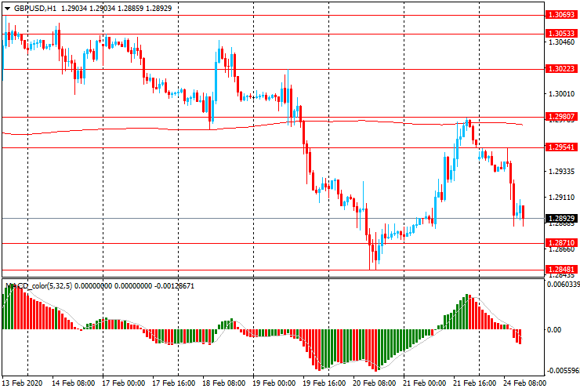The image size is (580, 392).
Task: Select the 1.28710 red level label
Action: click(561, 243)
